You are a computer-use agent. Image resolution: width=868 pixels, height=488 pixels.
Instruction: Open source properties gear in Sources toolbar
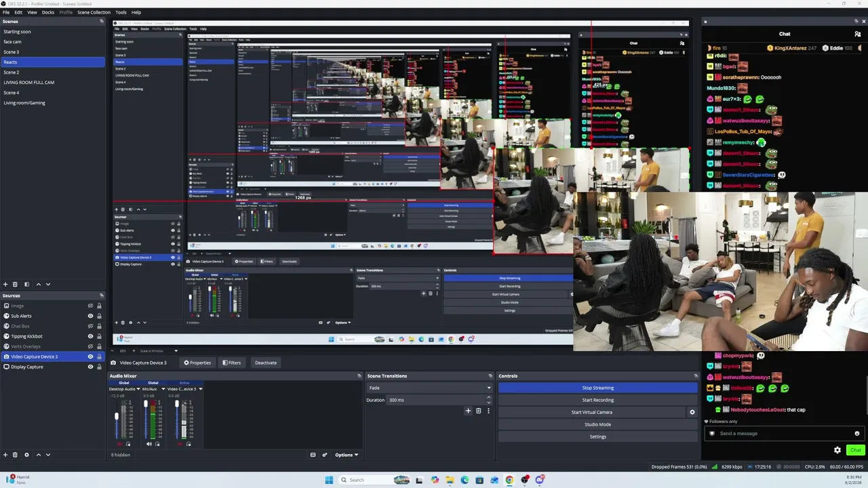point(26,455)
